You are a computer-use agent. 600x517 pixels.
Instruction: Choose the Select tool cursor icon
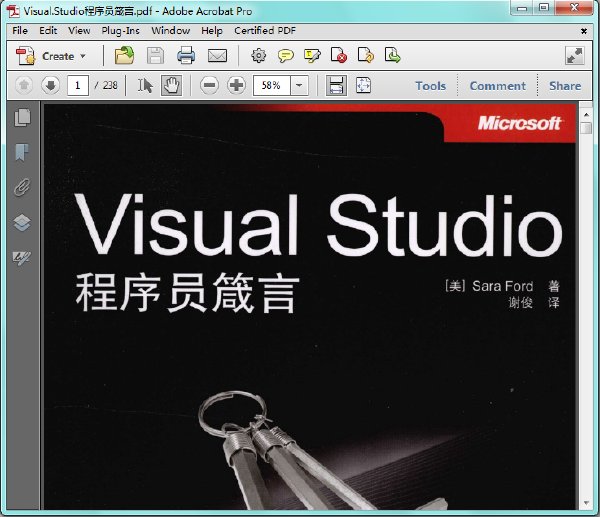click(x=145, y=85)
